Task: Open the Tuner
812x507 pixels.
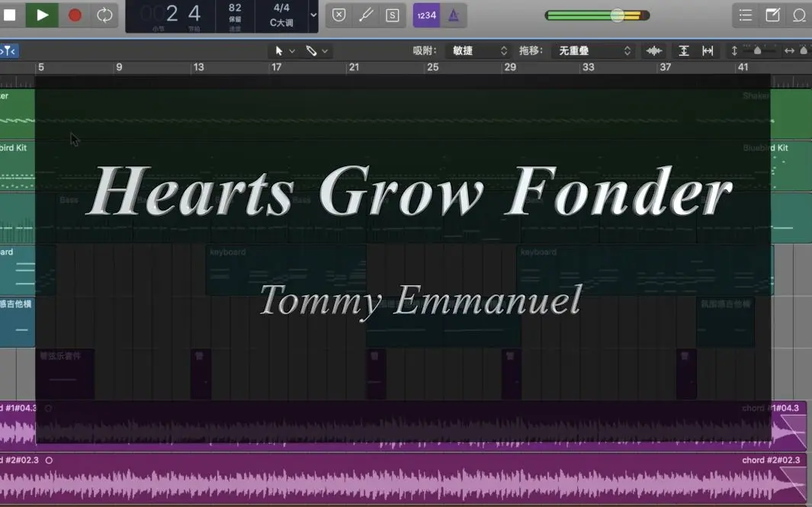Action: [366, 15]
